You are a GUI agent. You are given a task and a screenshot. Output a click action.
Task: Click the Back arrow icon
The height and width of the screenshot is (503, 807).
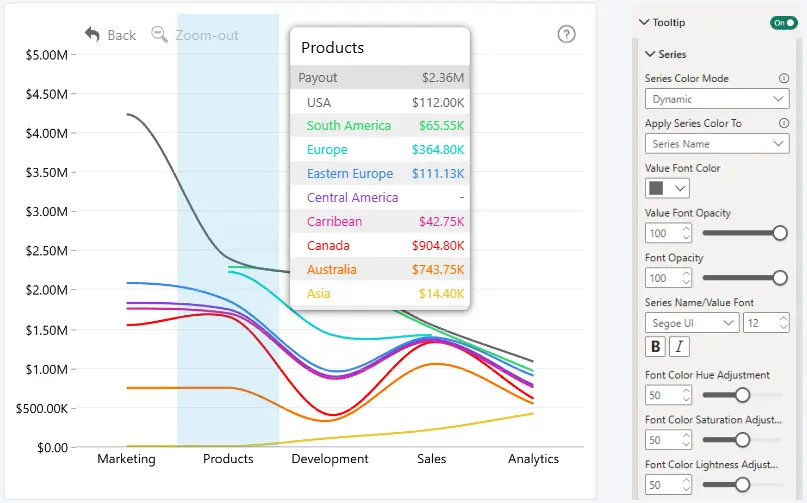point(92,34)
